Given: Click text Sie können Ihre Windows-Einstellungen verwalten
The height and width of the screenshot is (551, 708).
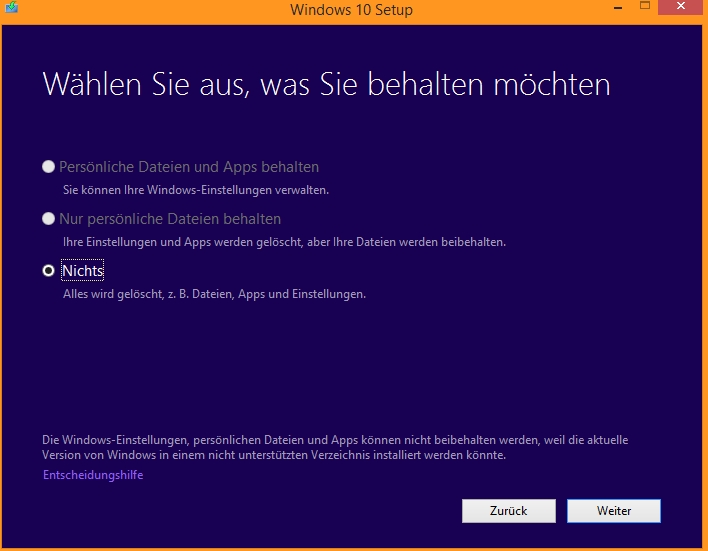Looking at the screenshot, I should click(196, 190).
